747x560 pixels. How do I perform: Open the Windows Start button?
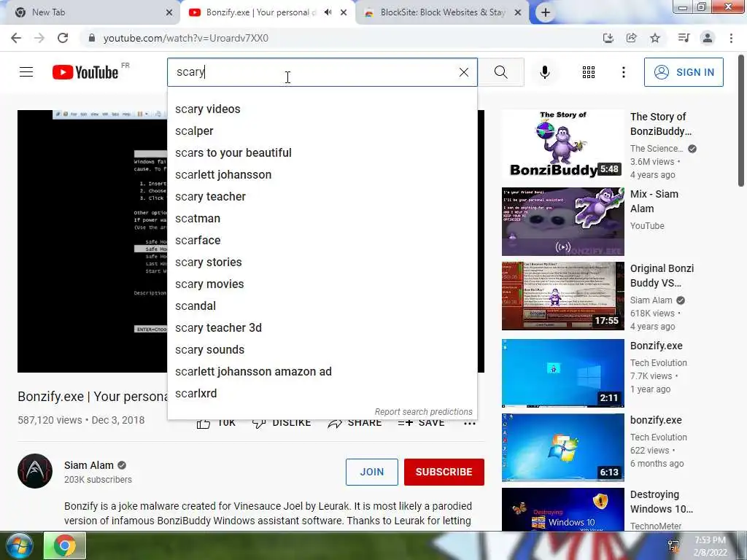point(19,545)
